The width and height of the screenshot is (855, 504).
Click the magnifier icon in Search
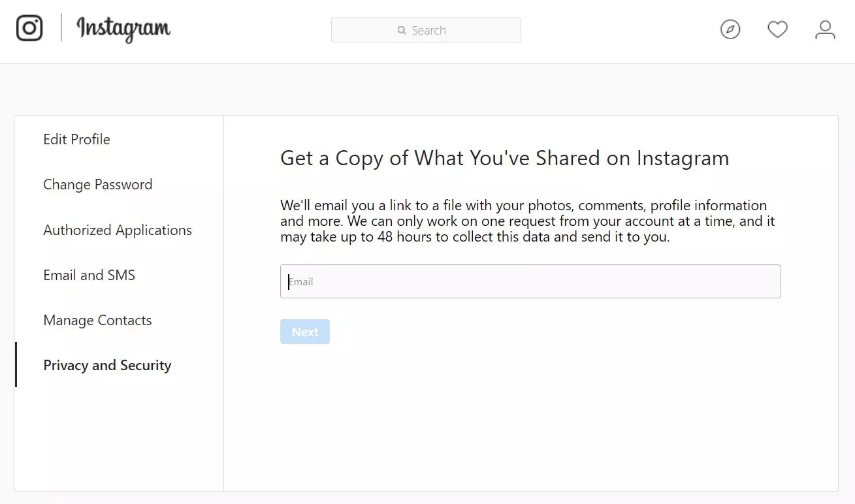tap(402, 31)
